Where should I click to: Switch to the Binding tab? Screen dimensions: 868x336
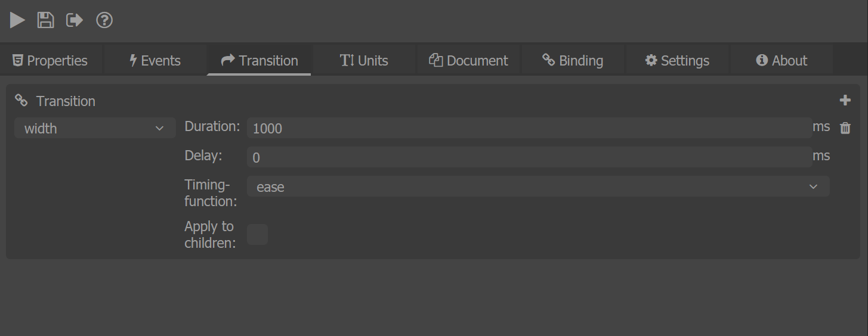point(573,60)
